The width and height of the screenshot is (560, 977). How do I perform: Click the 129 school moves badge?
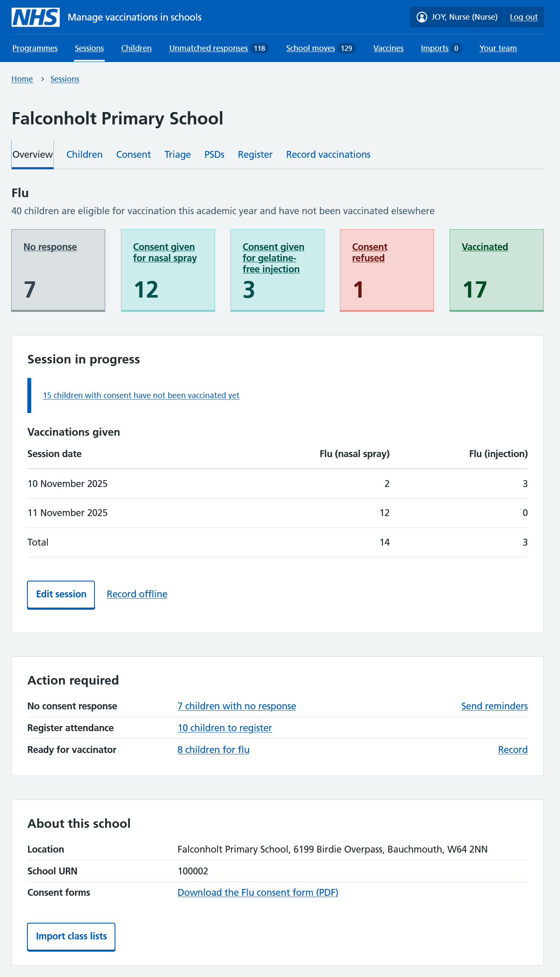coord(347,48)
